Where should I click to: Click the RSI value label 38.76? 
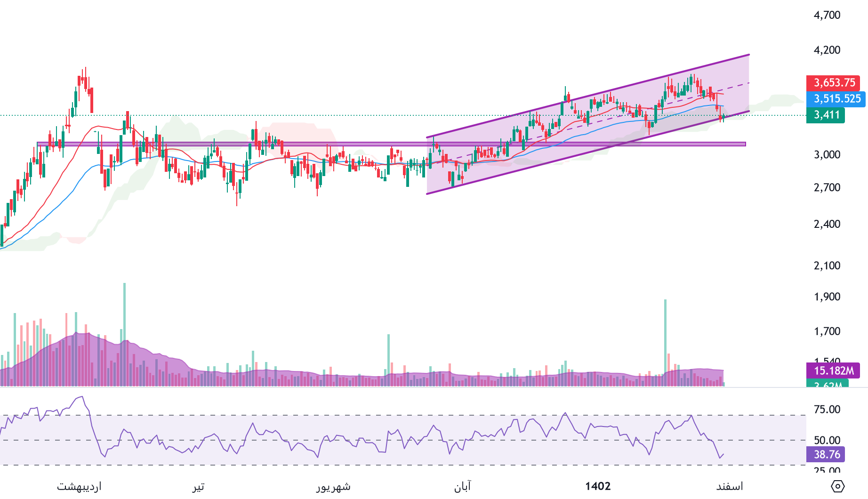[826, 454]
